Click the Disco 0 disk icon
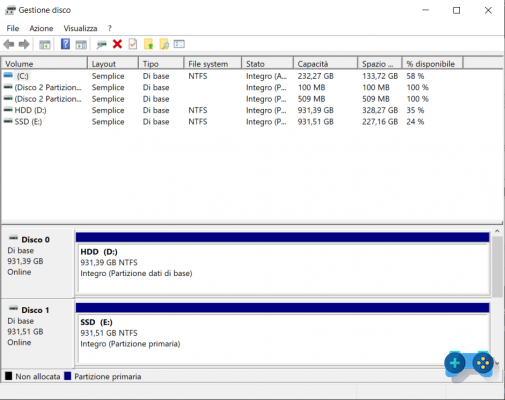Viewport: 505px width, 400px height. pyautogui.click(x=13, y=238)
